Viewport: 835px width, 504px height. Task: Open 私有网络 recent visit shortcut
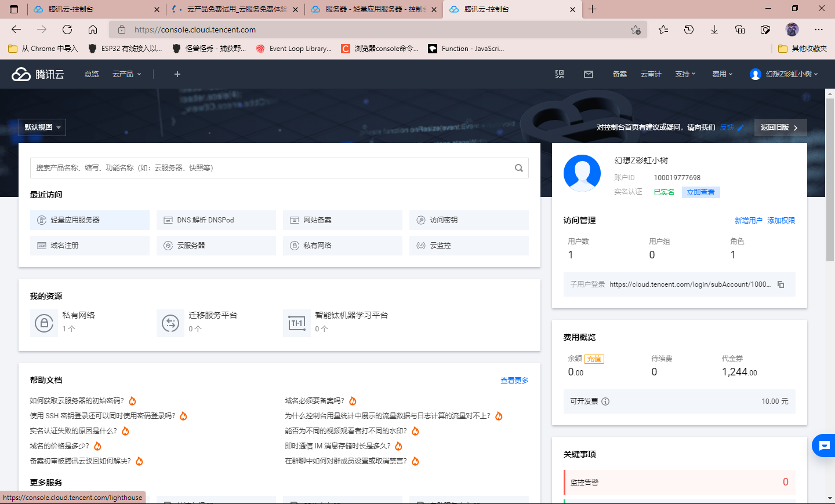(x=343, y=246)
